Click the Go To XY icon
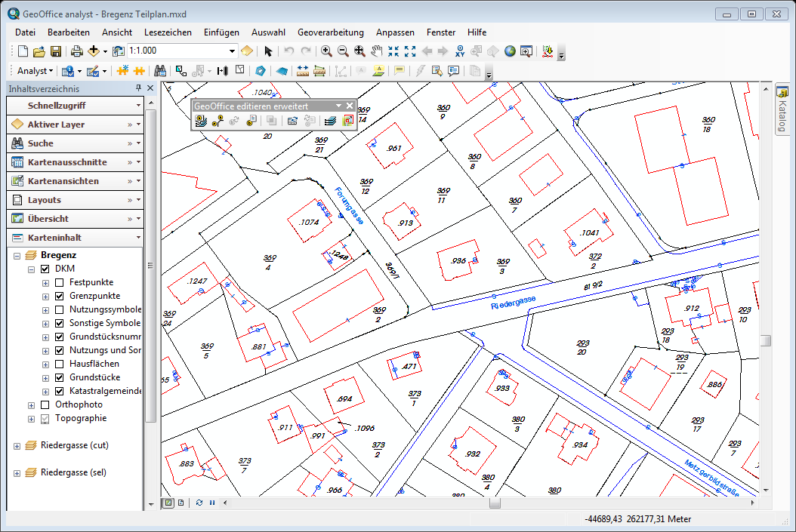 tap(460, 51)
